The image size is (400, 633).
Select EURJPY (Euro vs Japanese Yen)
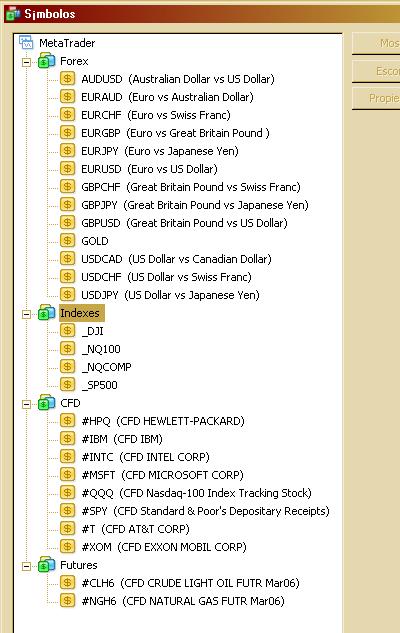click(x=160, y=151)
